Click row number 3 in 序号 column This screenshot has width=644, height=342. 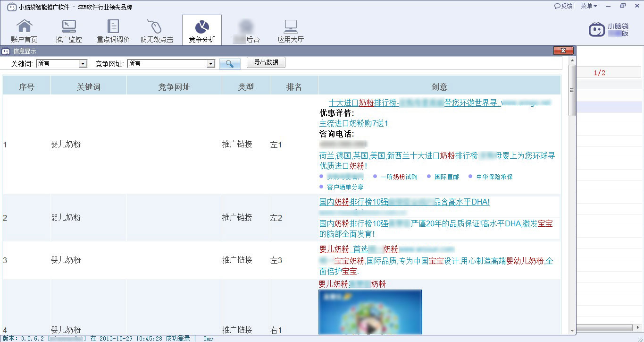(5, 260)
